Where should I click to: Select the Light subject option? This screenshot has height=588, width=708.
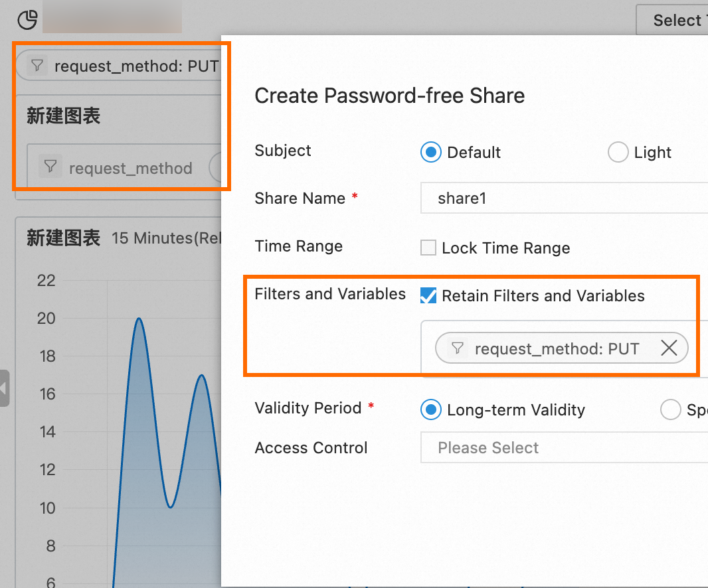[618, 152]
